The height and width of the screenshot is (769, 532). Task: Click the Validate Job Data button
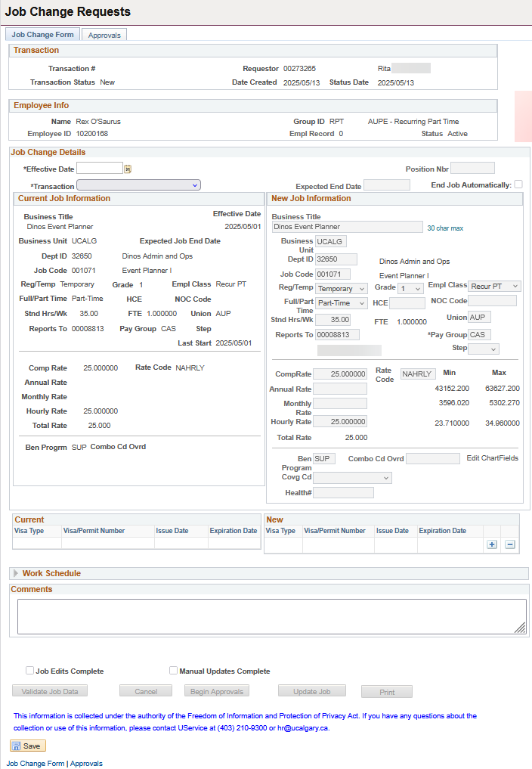[x=50, y=692]
